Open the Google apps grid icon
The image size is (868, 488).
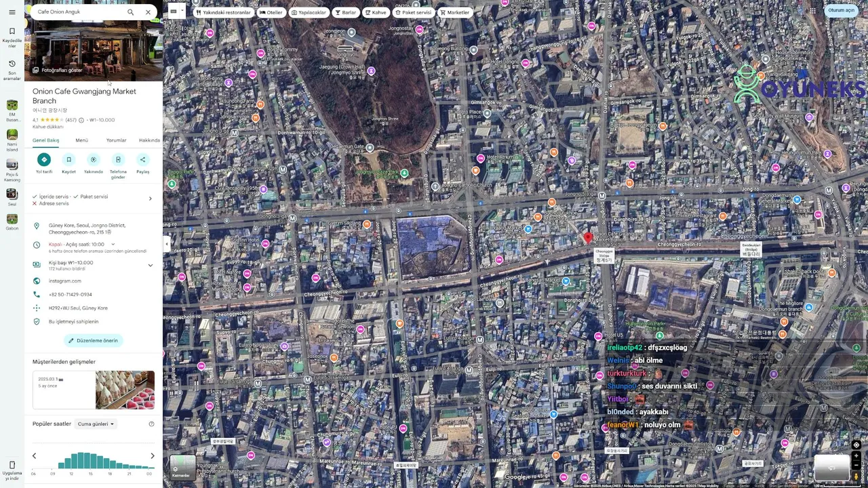tap(812, 11)
